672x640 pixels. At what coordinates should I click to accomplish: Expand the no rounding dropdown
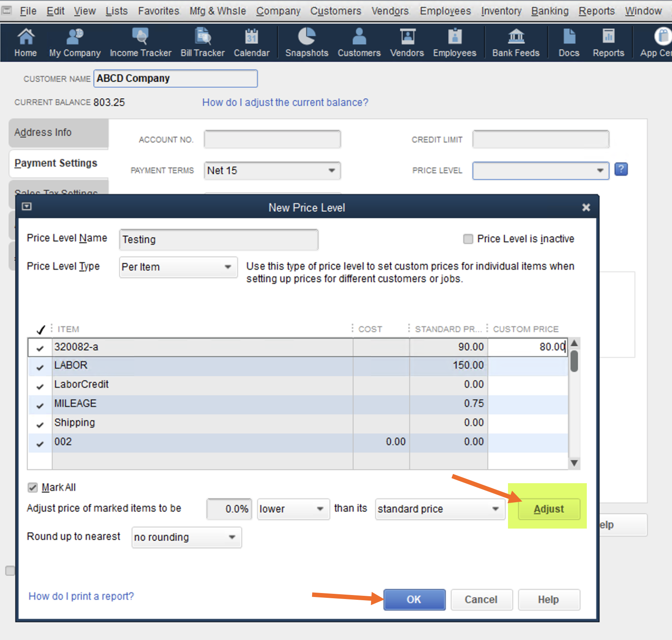coord(232,537)
